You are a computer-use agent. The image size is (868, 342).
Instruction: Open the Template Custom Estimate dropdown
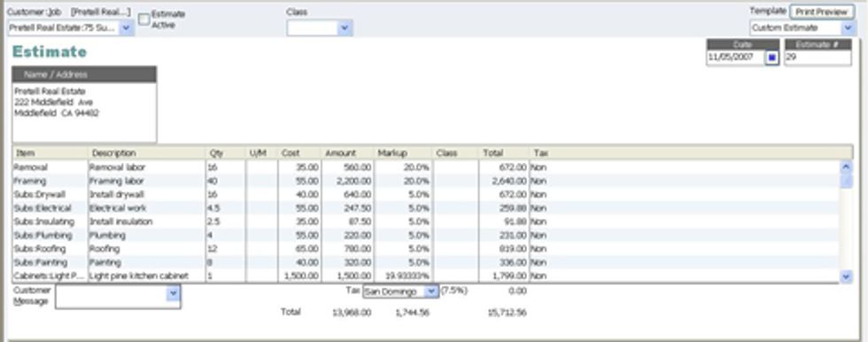pos(849,27)
